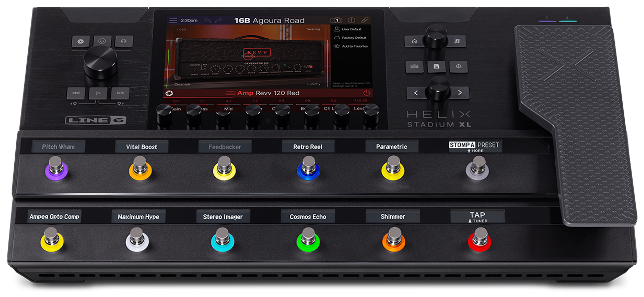Stomp the cyan Stereo Imager footswitch
This screenshot has width=644, height=297.
pyautogui.click(x=223, y=239)
